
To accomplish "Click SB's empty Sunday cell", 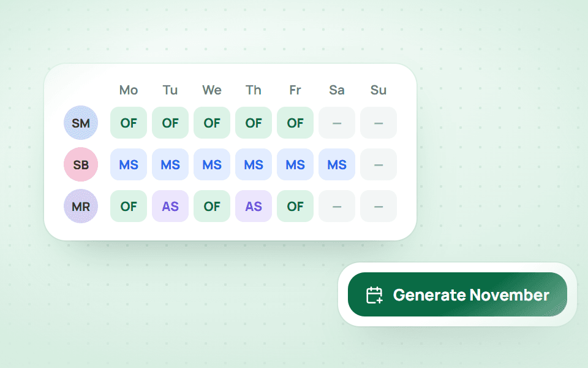I will click(x=379, y=164).
